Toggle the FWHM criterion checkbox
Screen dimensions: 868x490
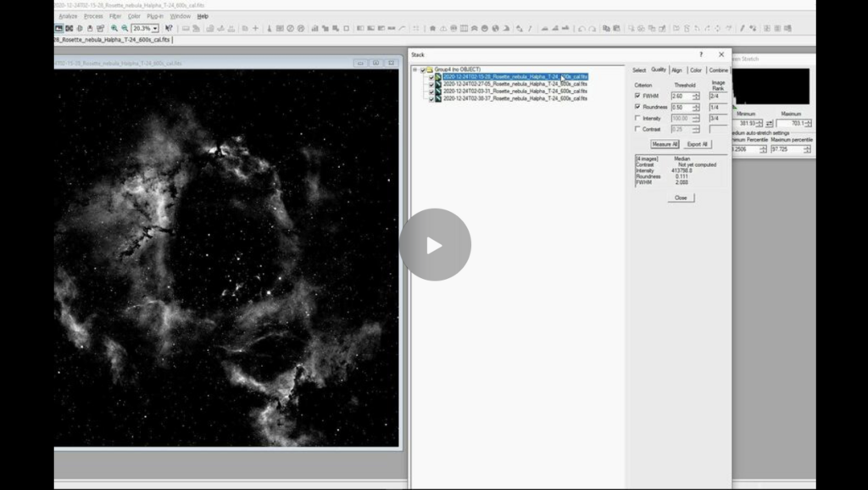637,96
